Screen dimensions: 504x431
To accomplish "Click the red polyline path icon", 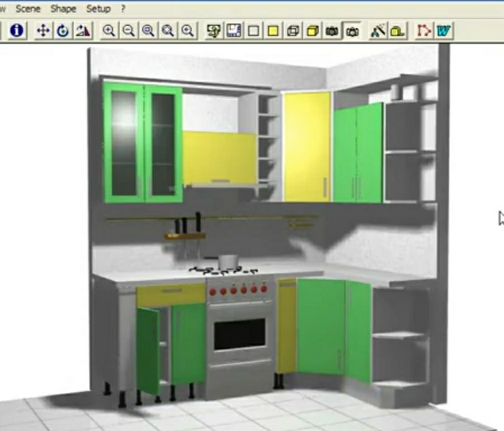I will point(423,31).
